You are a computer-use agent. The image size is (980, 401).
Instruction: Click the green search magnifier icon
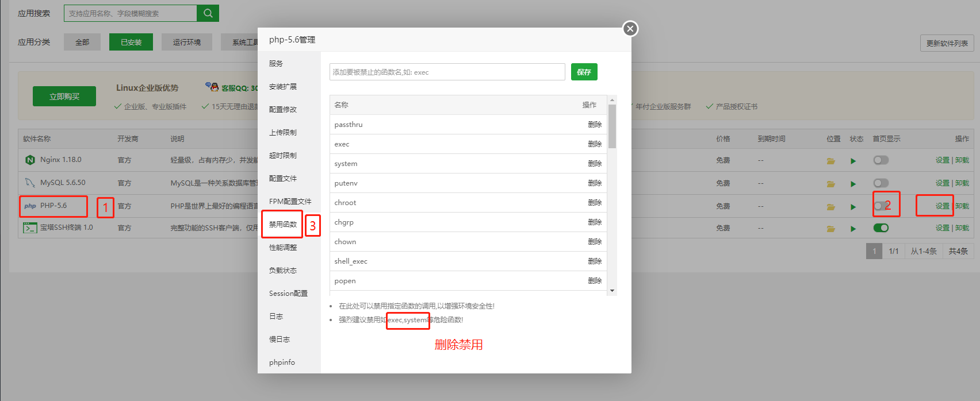point(208,13)
